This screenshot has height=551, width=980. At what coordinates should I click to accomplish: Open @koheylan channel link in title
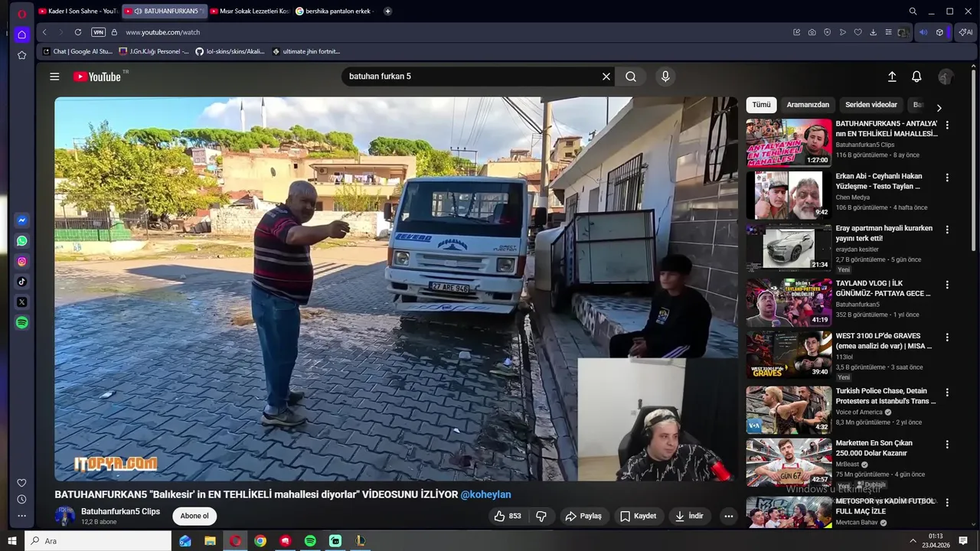point(485,494)
